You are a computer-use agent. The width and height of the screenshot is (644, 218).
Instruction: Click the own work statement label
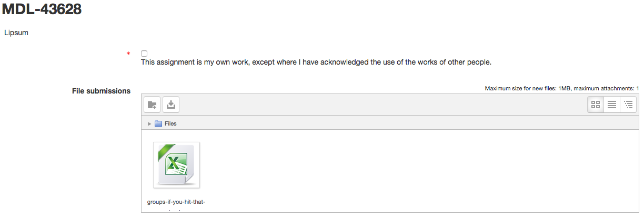click(x=316, y=63)
